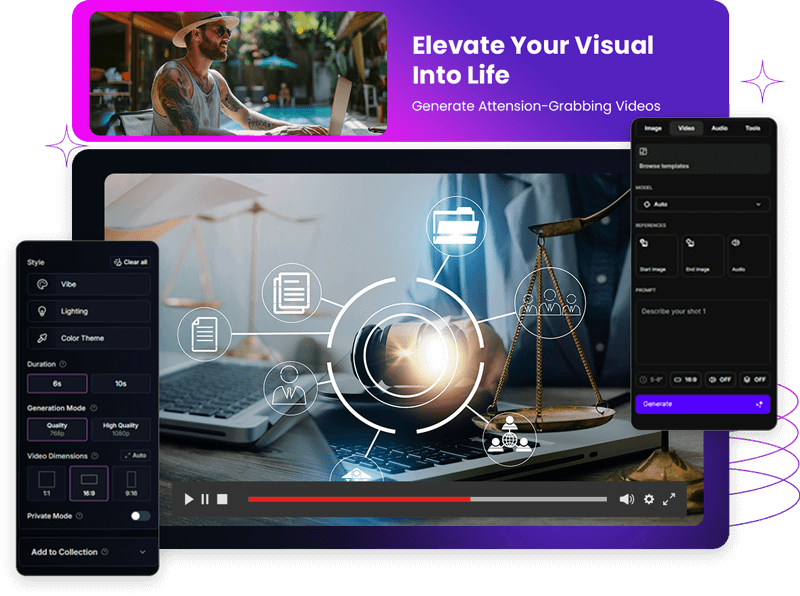Switch to the Image tab

[x=653, y=128]
